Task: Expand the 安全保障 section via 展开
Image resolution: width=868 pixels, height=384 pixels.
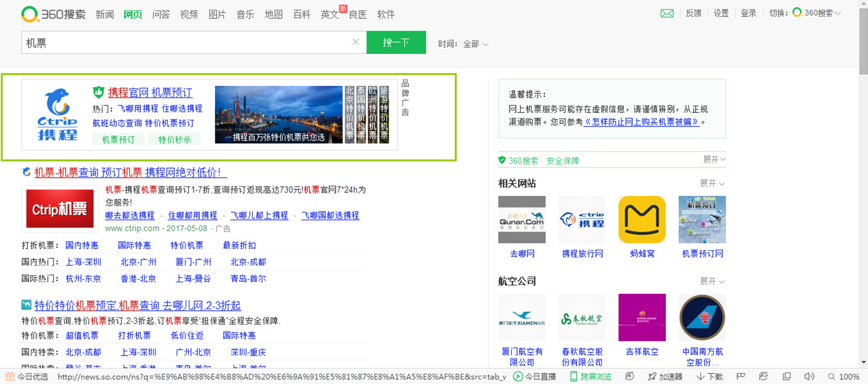Action: (714, 160)
